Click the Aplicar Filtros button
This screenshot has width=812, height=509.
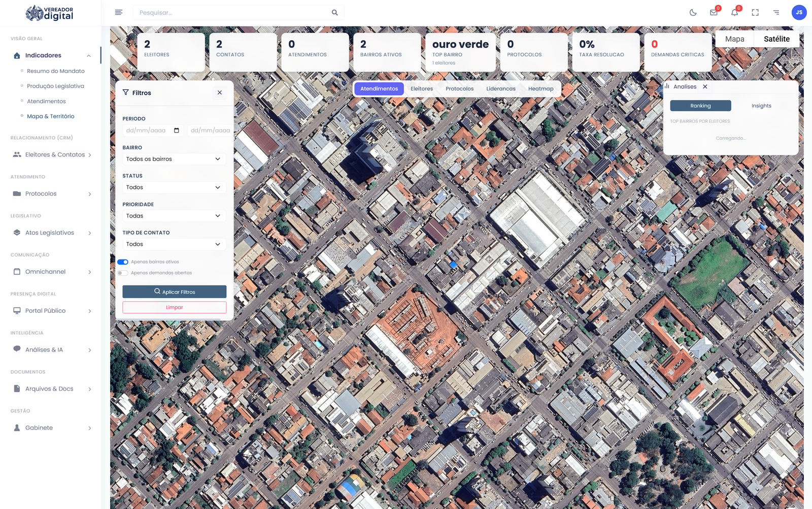174,292
